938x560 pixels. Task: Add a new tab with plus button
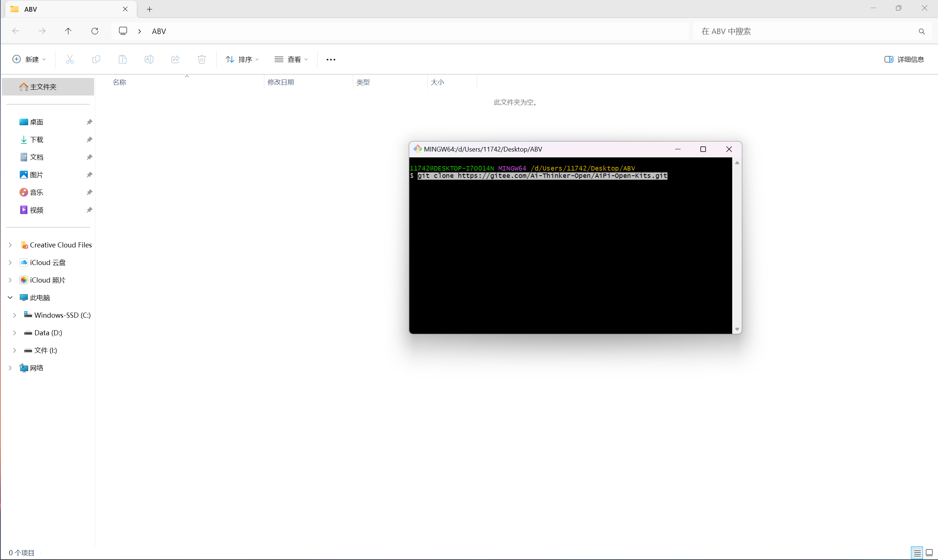(x=149, y=10)
